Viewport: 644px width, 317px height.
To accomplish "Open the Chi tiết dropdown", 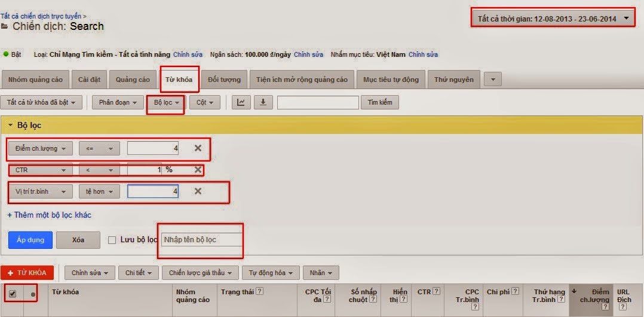I will (139, 273).
